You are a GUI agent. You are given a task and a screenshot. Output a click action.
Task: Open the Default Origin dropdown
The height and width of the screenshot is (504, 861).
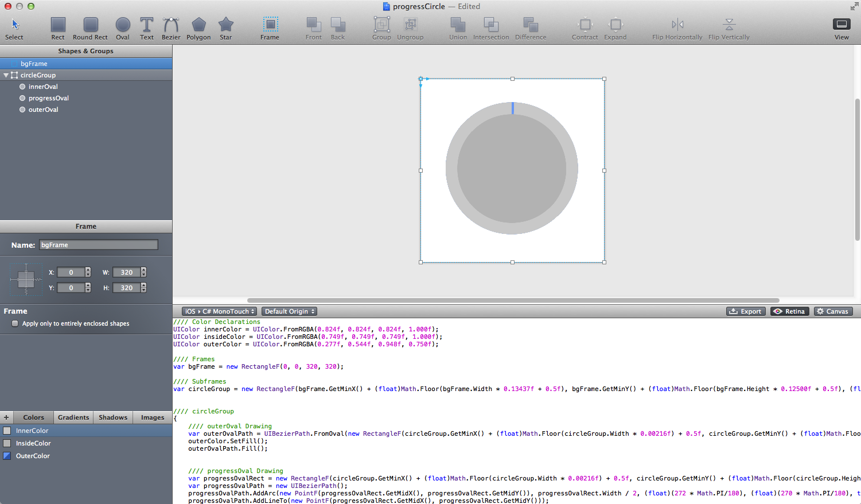point(290,311)
